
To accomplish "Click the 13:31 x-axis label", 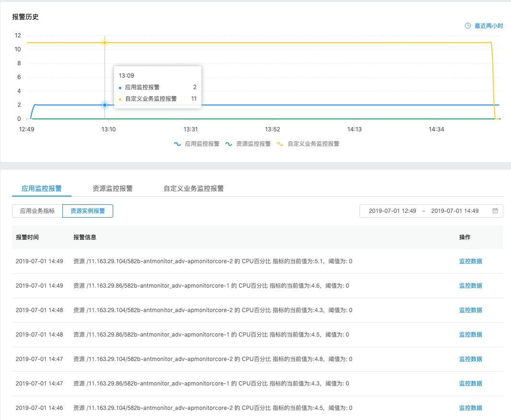I will coord(190,129).
